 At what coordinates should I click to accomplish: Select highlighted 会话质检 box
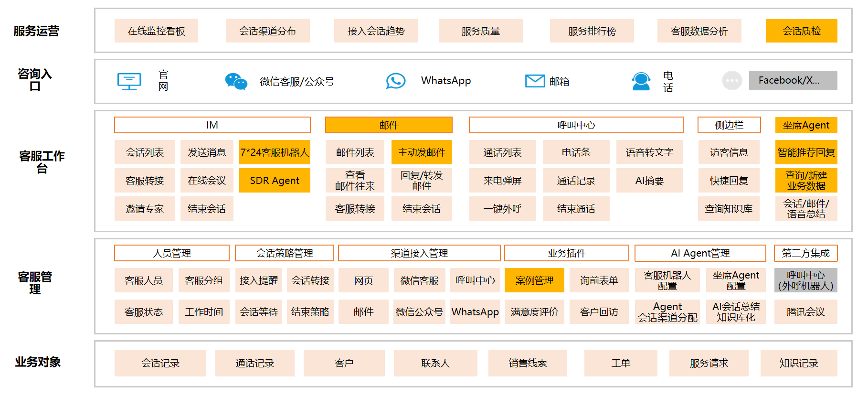pos(802,31)
